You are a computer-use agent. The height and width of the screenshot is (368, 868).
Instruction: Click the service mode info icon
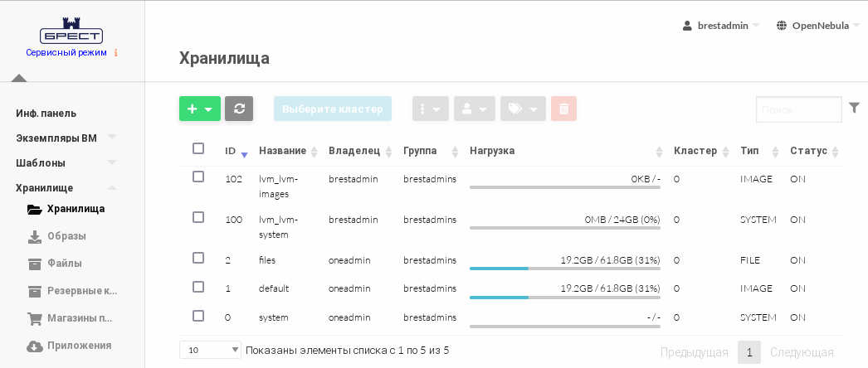point(115,52)
